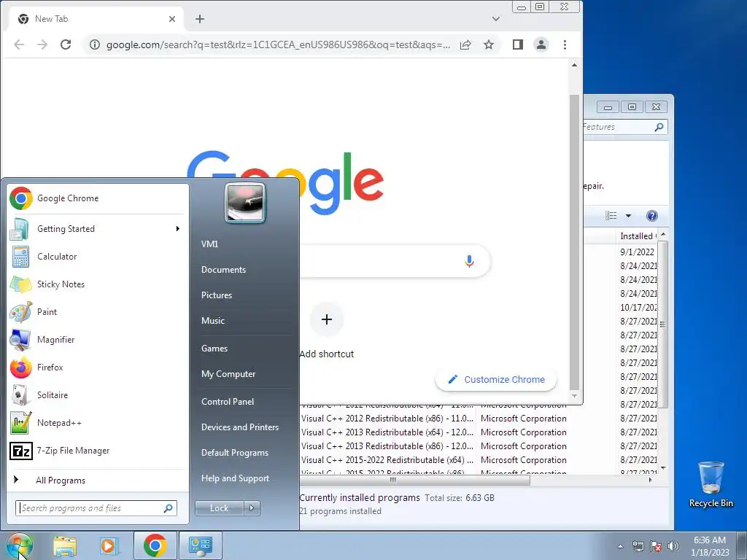Select Visual C++ 2013 Redistributable (x64) row
Image resolution: width=747 pixels, height=560 pixels.
click(x=479, y=432)
